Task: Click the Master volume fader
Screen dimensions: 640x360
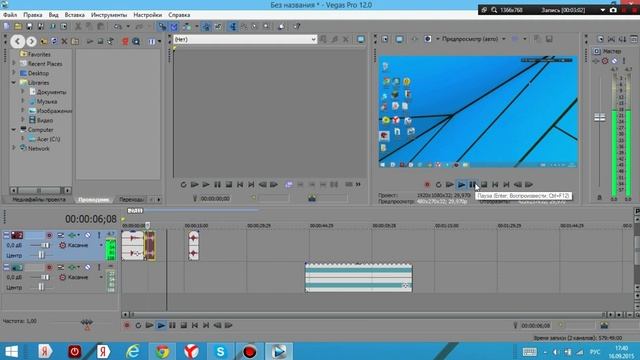Action: click(599, 118)
